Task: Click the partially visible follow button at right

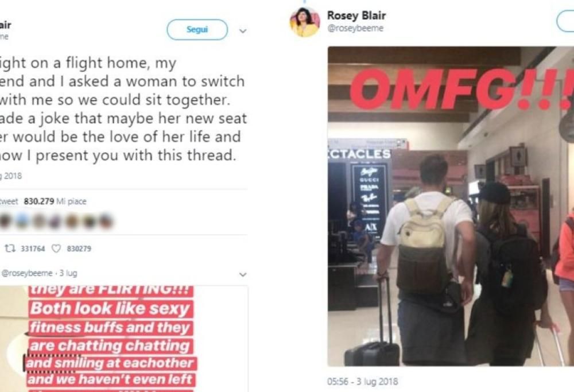Action: point(565,22)
